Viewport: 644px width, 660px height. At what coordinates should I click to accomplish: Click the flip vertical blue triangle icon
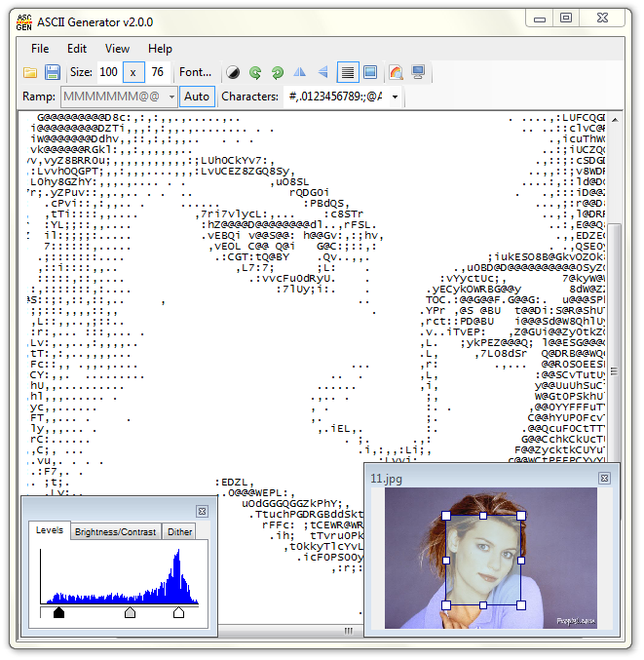pos(322,72)
